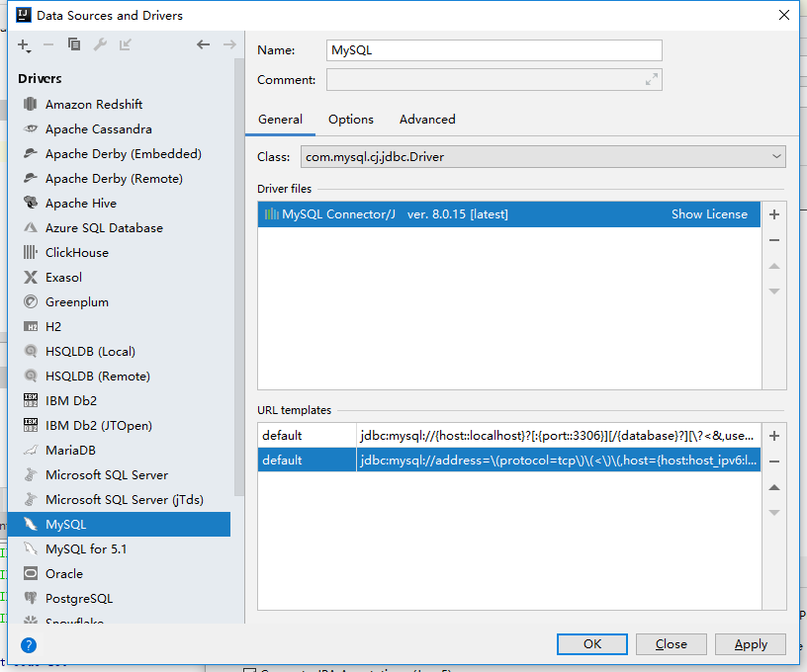Move driver file up with arrow
Image resolution: width=807 pixels, height=672 pixels.
[774, 266]
